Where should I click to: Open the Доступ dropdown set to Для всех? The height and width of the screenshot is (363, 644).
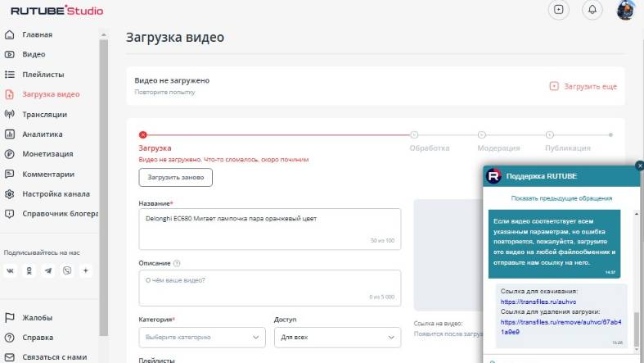pos(337,337)
